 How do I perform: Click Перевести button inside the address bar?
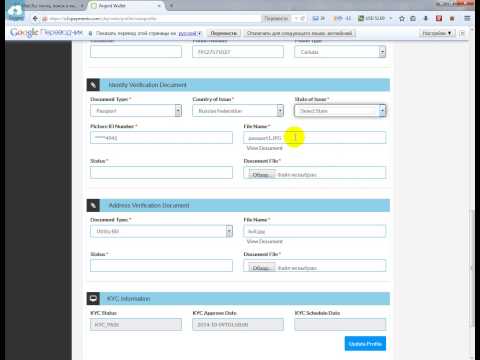(x=276, y=18)
